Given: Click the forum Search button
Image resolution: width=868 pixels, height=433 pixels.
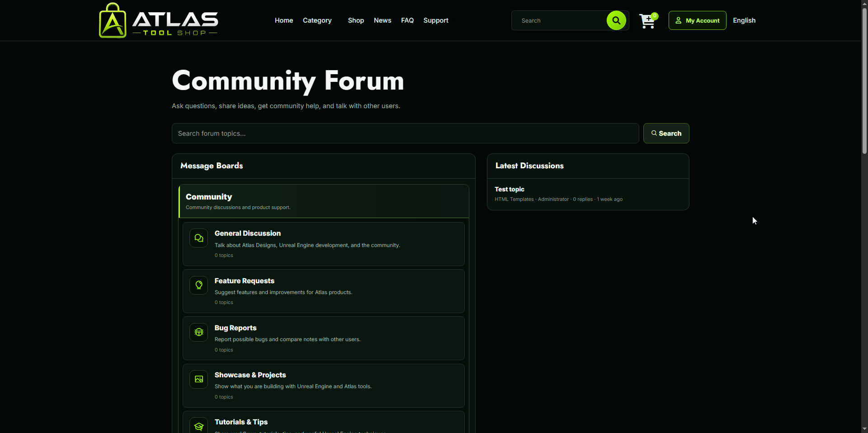Looking at the screenshot, I should (x=666, y=133).
